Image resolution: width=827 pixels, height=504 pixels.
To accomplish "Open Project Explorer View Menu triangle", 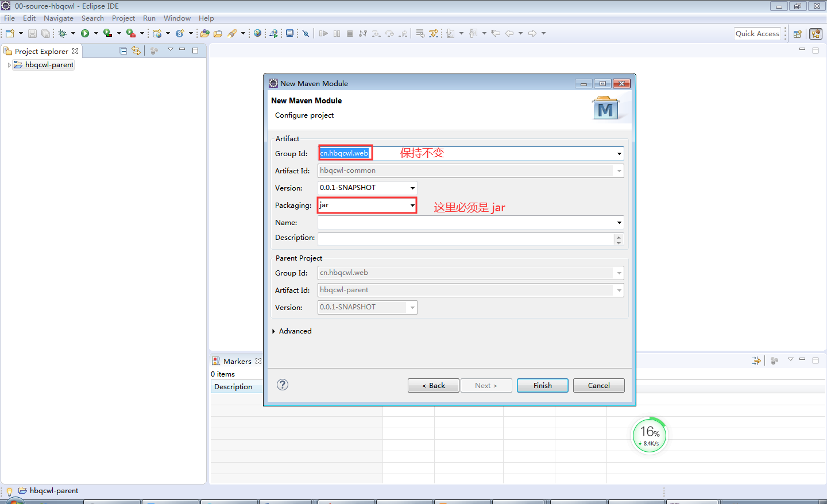I will [x=170, y=50].
